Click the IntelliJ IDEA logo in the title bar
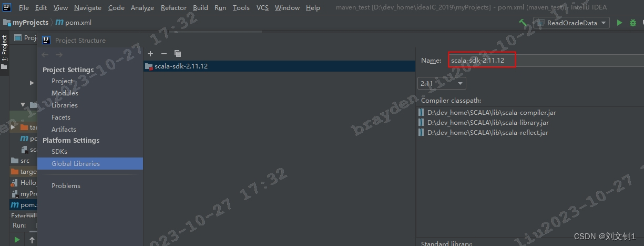Screen dimensions: 644x246 (x=8, y=7)
